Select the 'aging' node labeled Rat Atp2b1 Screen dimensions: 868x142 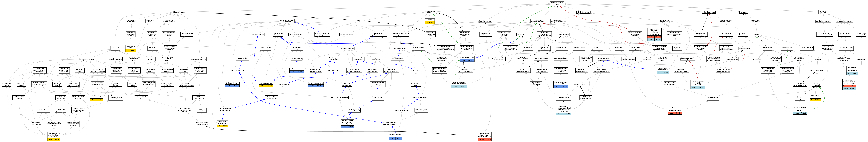[430, 21]
